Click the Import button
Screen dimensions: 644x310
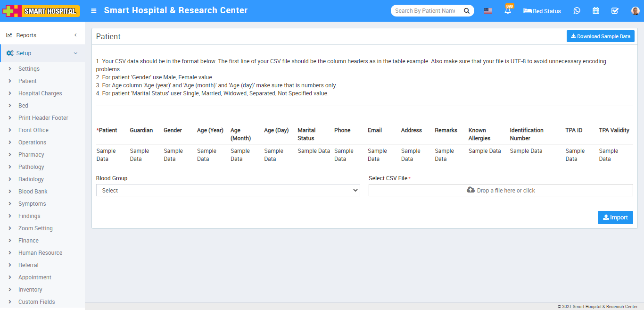(x=615, y=218)
